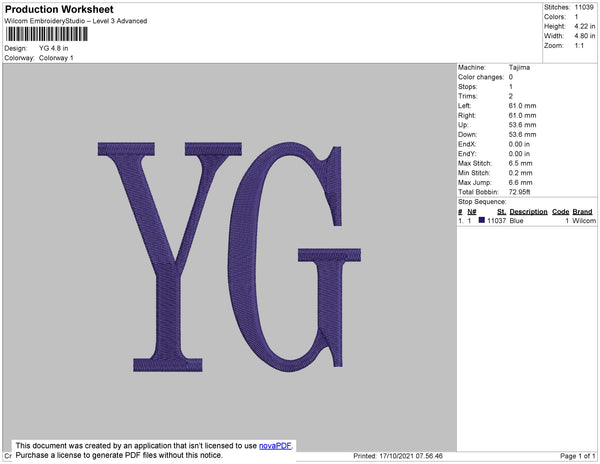The width and height of the screenshot is (600, 464).
Task: Select the Max Jump value '6.6 mm'
Action: point(520,182)
